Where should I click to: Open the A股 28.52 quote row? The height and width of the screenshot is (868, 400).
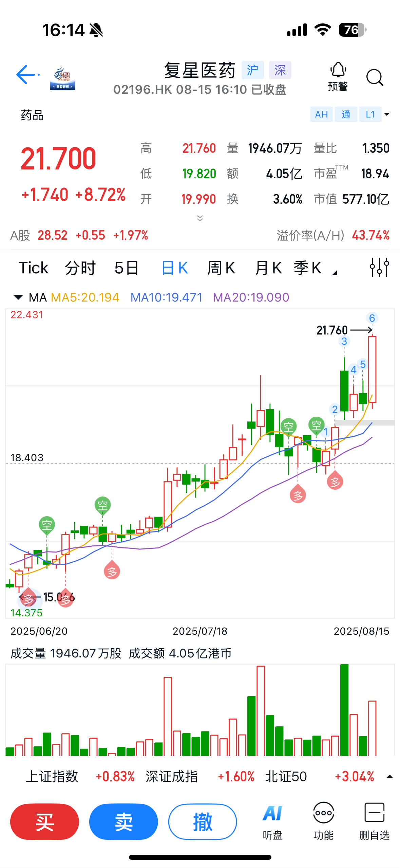pyautogui.click(x=79, y=235)
